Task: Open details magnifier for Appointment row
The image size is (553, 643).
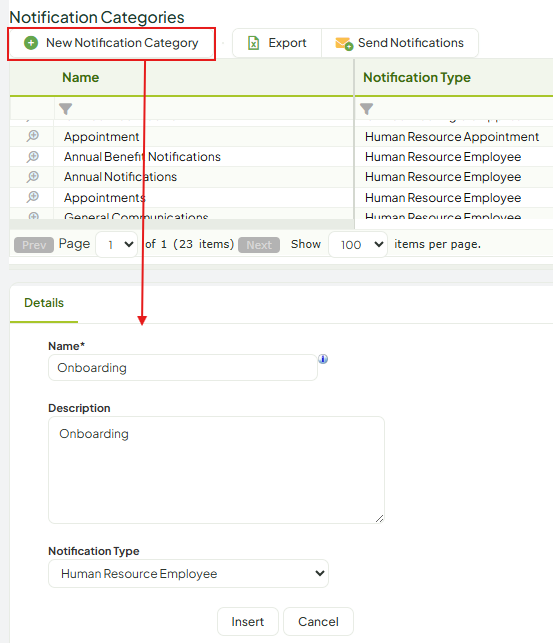Action: point(32,136)
